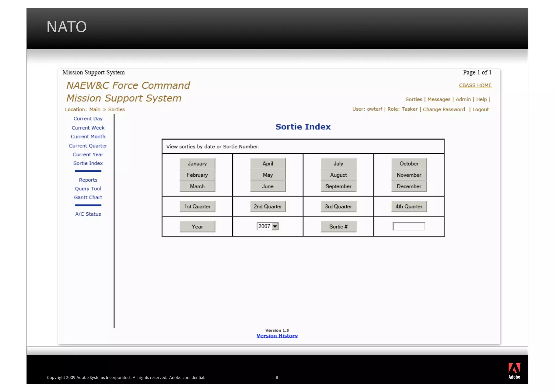Show Current Year sorties
555x392 pixels.
[88, 155]
